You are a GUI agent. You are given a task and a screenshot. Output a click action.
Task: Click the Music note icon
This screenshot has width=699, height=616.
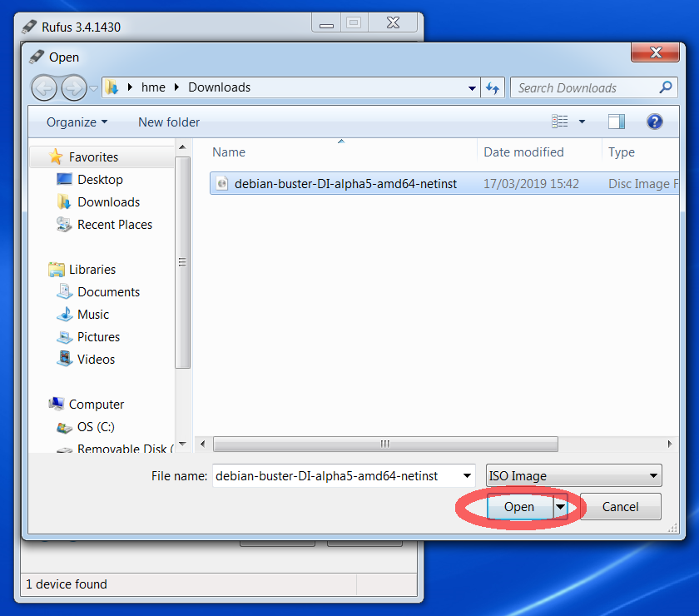pyautogui.click(x=65, y=314)
